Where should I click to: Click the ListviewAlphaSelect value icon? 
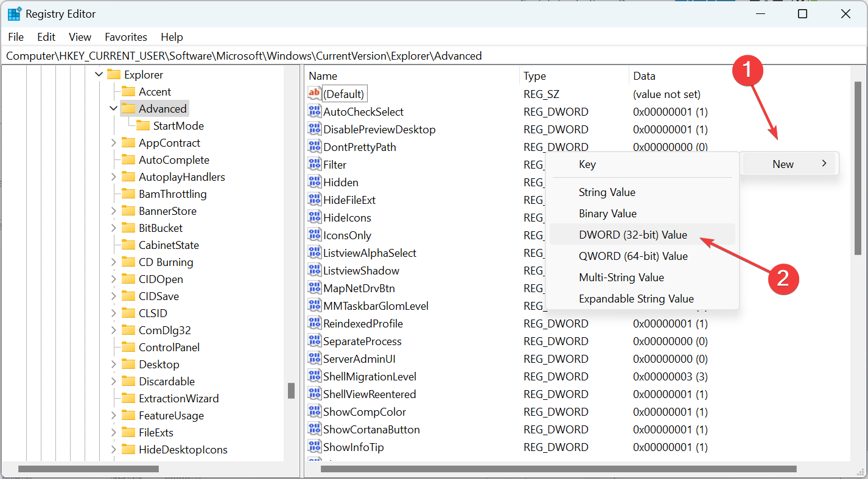tap(315, 253)
